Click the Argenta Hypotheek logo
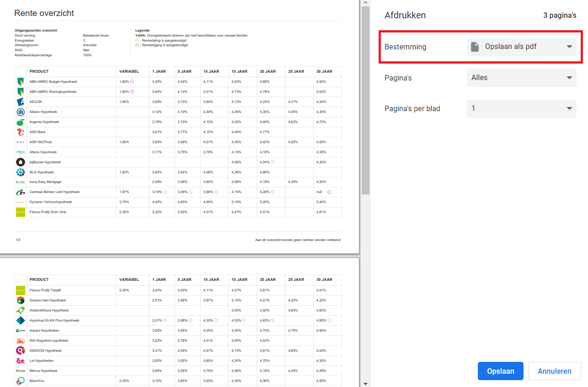588x387 pixels. pyautogui.click(x=20, y=122)
